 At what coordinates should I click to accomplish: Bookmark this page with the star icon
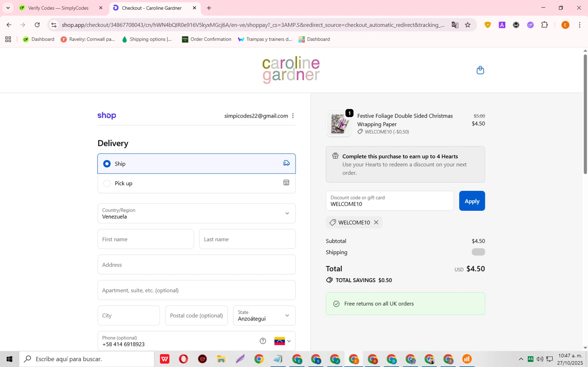tap(468, 25)
